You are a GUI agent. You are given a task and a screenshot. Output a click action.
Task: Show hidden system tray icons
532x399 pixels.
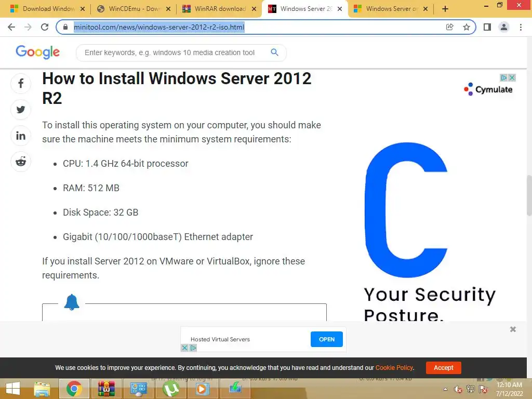point(445,389)
